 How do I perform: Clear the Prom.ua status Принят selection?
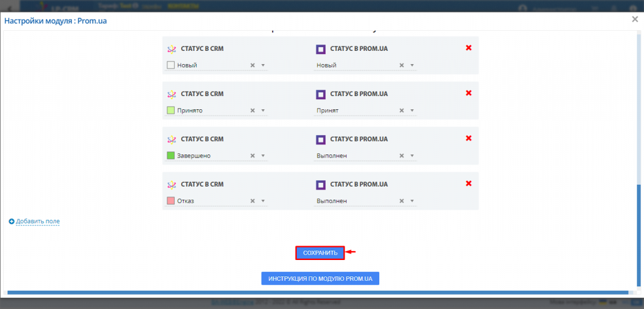point(402,111)
